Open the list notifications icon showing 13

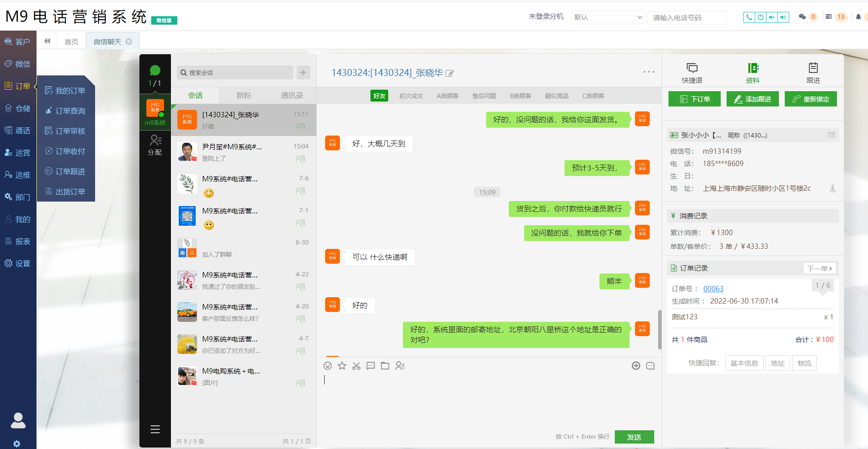coord(829,17)
